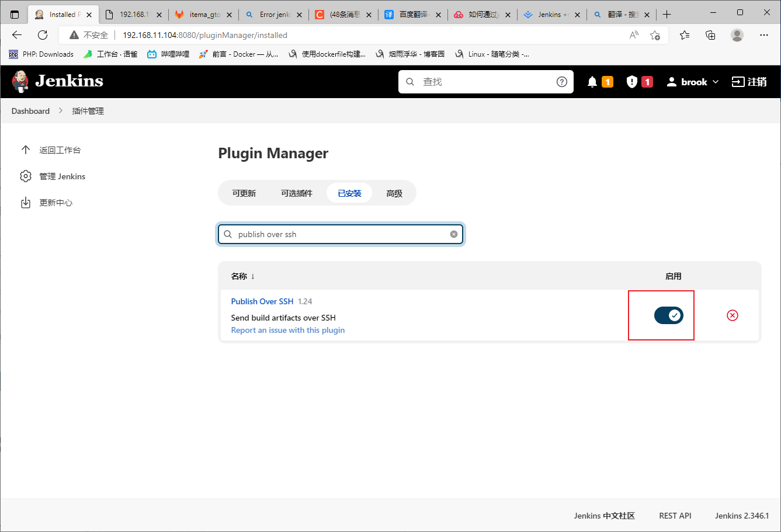Click Report an issue with this plugin
The height and width of the screenshot is (532, 781).
coord(288,330)
